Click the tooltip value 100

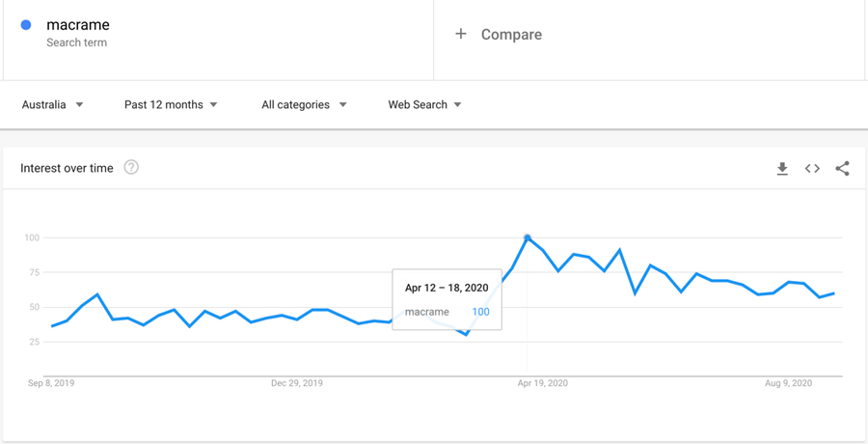click(480, 312)
